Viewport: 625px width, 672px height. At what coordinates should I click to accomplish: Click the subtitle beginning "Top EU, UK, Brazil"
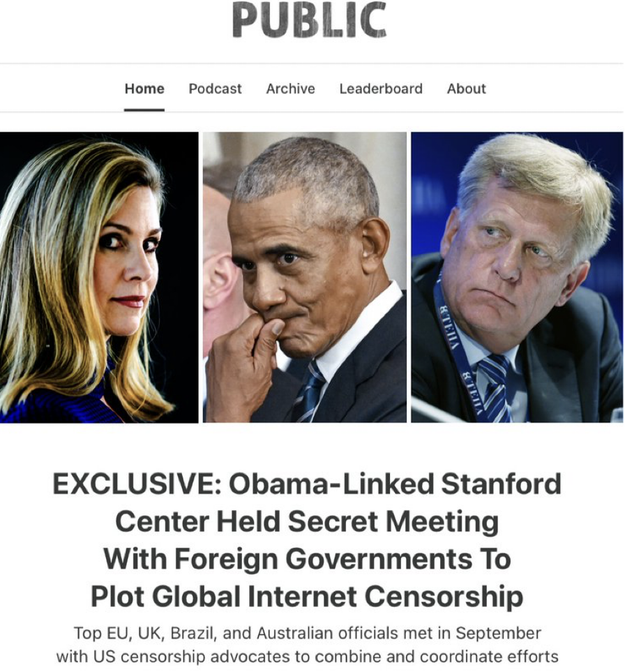point(307,645)
